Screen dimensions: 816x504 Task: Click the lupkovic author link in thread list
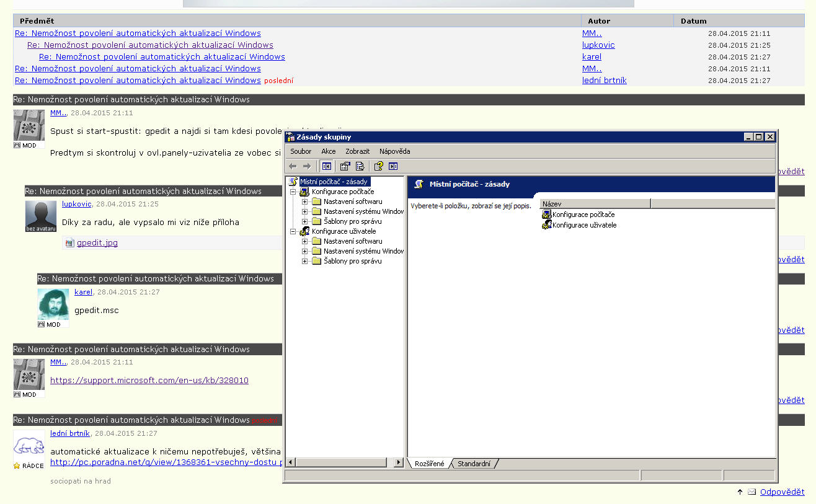598,45
